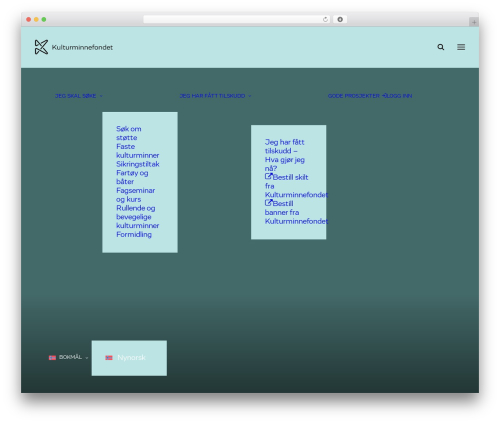The image size is (500, 423).
Task: Click the browser address bar
Action: click(237, 19)
